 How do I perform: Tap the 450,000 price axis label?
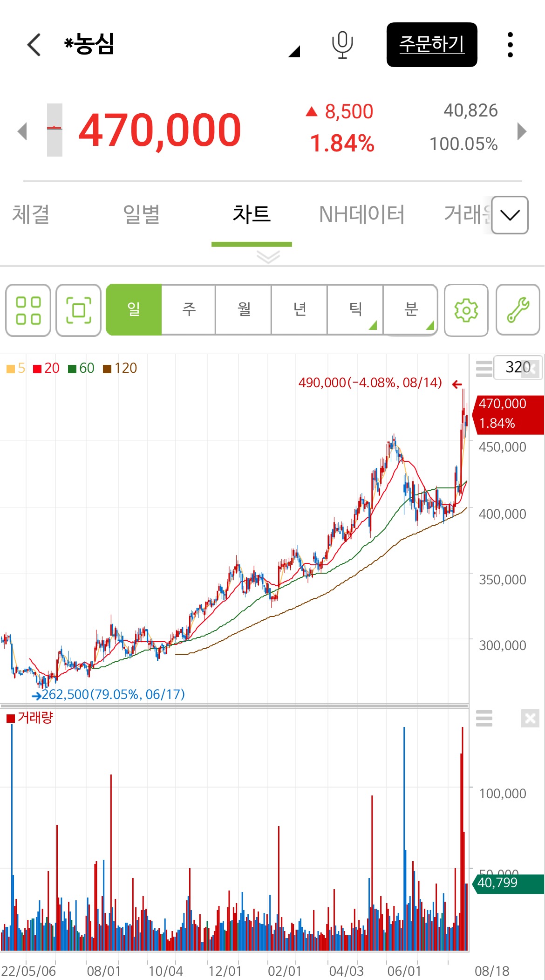tap(503, 447)
